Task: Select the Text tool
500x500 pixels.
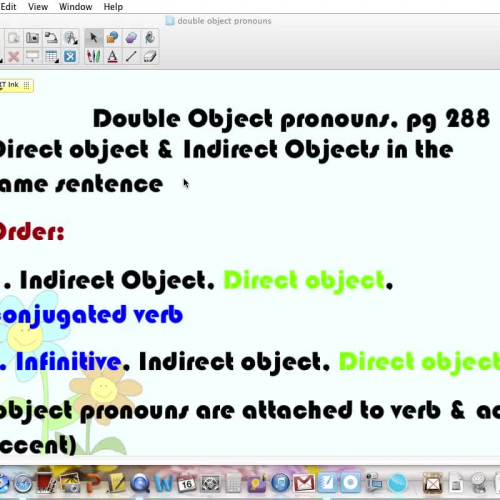Action: (112, 56)
